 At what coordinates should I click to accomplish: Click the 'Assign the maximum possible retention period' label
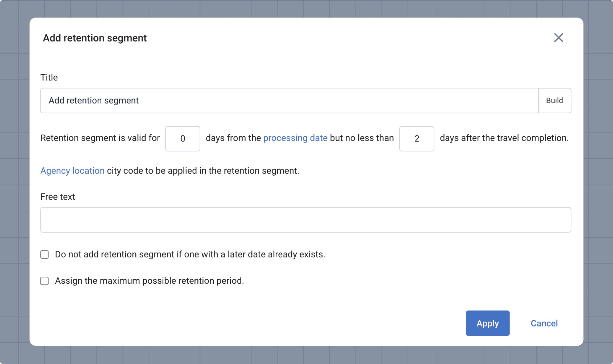[x=149, y=281]
